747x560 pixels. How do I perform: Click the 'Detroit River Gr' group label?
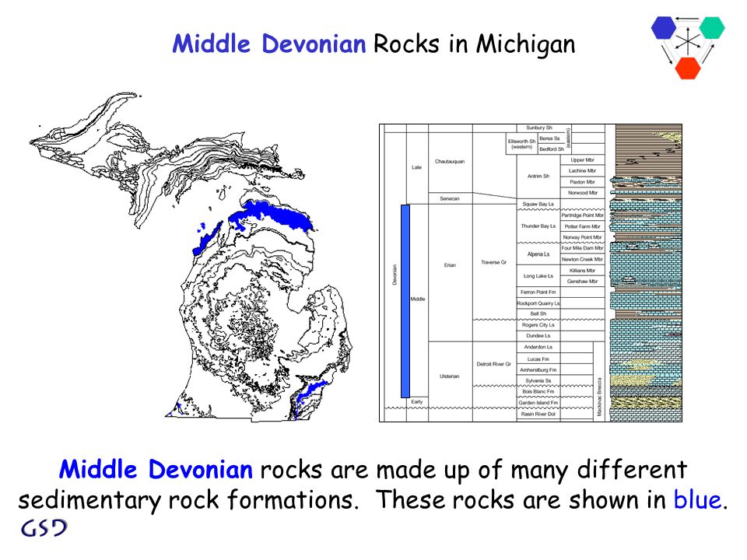point(494,364)
